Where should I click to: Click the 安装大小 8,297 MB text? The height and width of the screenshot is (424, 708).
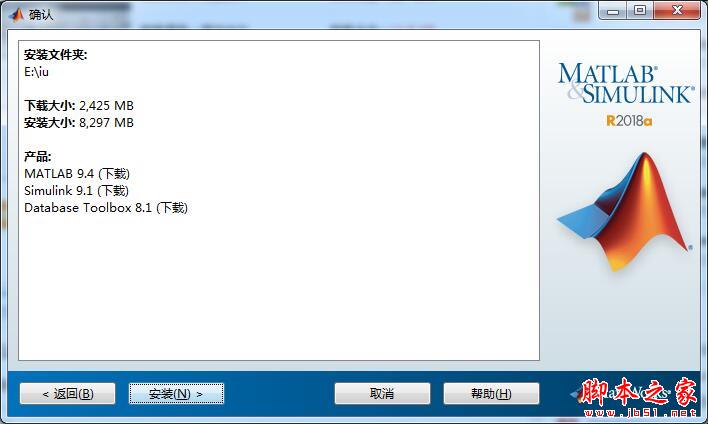pos(79,122)
